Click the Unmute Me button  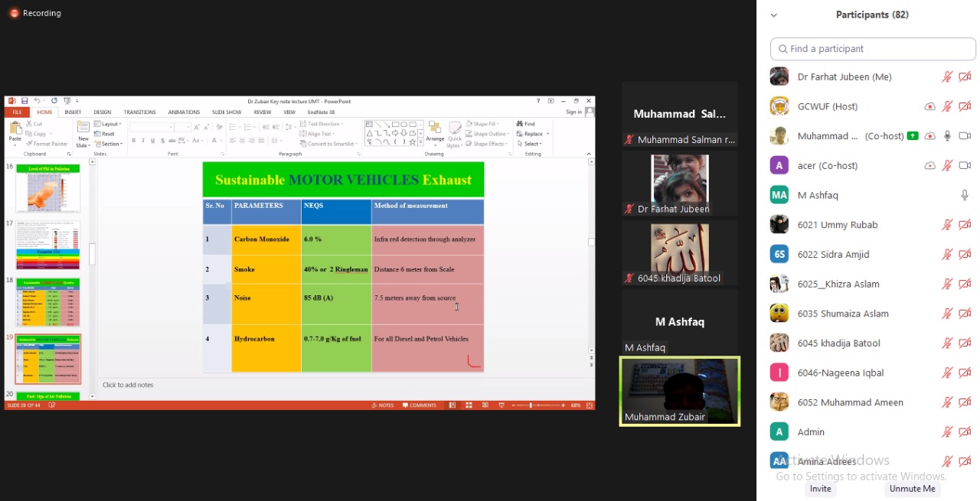tap(912, 489)
